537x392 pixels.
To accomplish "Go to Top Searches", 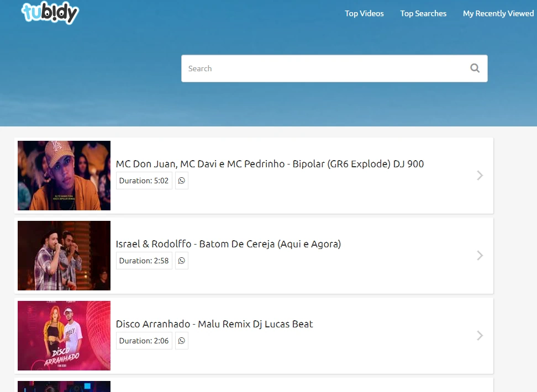I will (x=423, y=13).
